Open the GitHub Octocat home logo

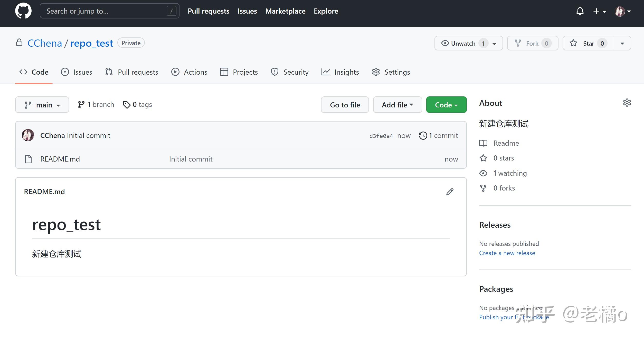23,11
